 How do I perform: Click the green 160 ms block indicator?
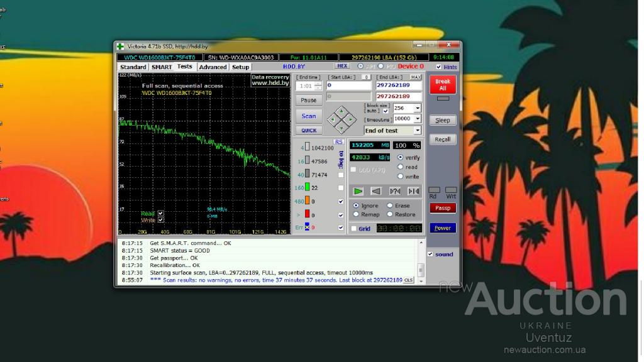tap(307, 187)
